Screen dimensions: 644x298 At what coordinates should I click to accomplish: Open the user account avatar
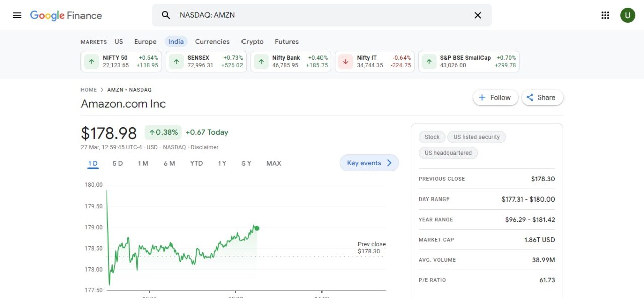(627, 15)
